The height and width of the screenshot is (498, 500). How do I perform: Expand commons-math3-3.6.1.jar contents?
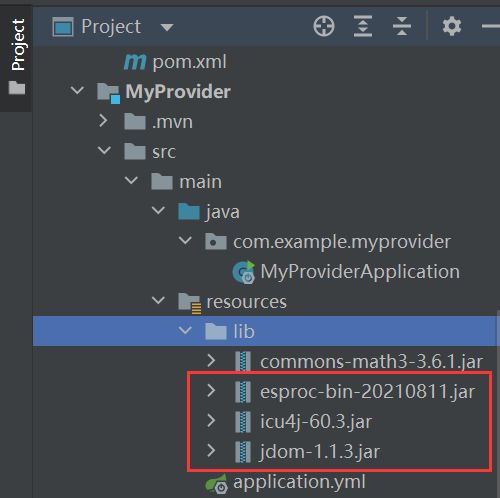[212, 361]
